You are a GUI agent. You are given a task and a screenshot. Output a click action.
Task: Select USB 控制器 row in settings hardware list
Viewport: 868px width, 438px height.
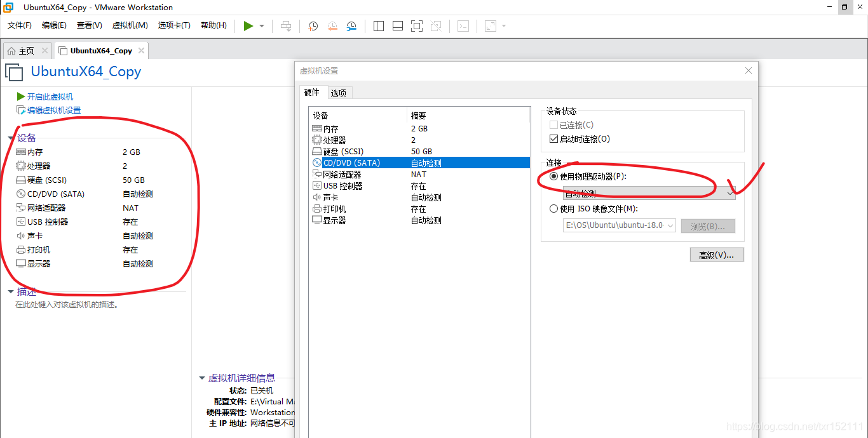pyautogui.click(x=419, y=186)
